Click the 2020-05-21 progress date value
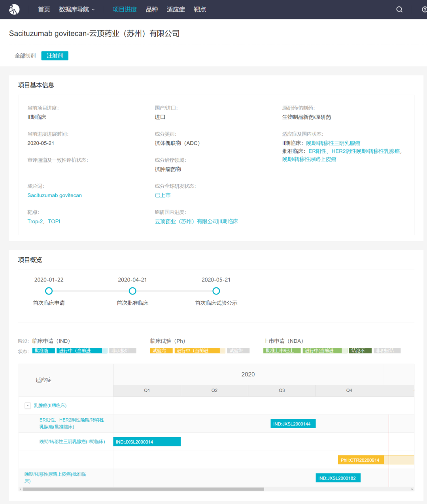 click(41, 143)
